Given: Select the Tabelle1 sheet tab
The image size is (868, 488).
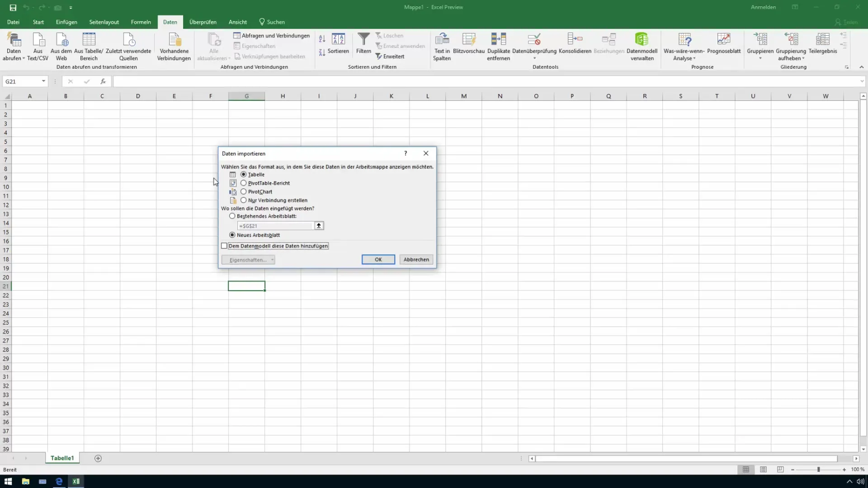Looking at the screenshot, I should click(62, 458).
